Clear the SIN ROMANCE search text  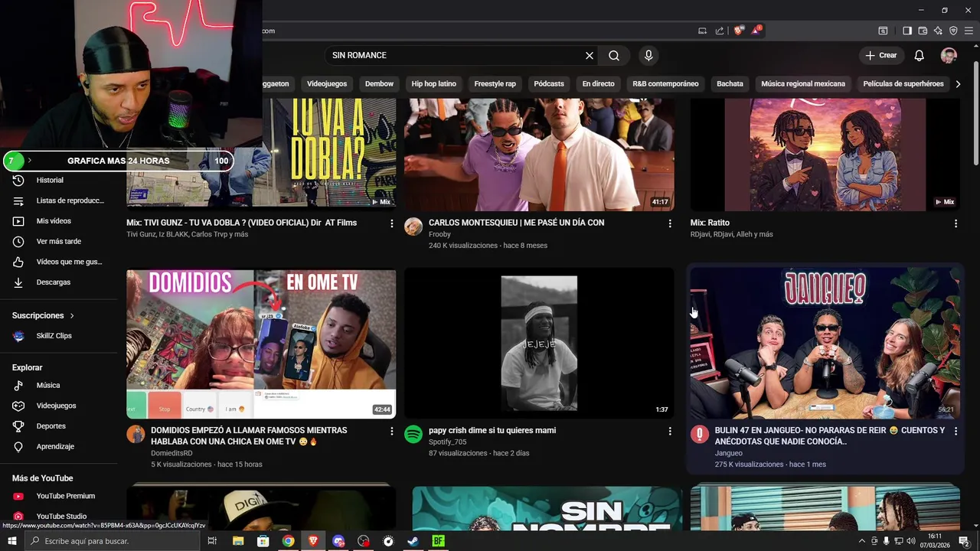590,56
